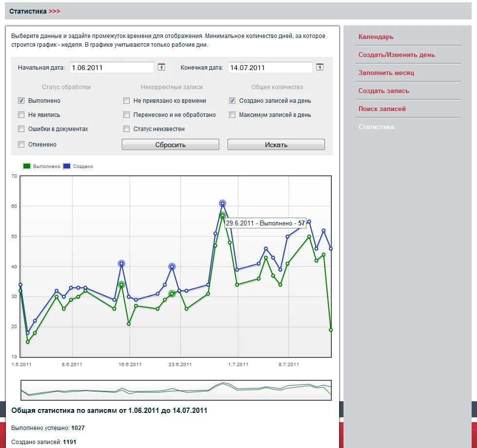Focus the Конечная дата input field
This screenshot has height=448, width=477.
270,68
